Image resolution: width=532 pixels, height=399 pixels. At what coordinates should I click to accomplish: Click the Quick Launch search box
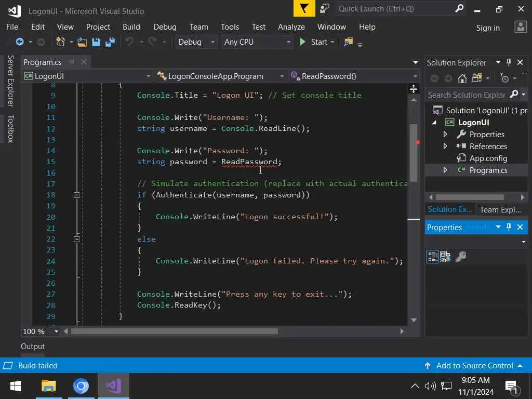[395, 9]
